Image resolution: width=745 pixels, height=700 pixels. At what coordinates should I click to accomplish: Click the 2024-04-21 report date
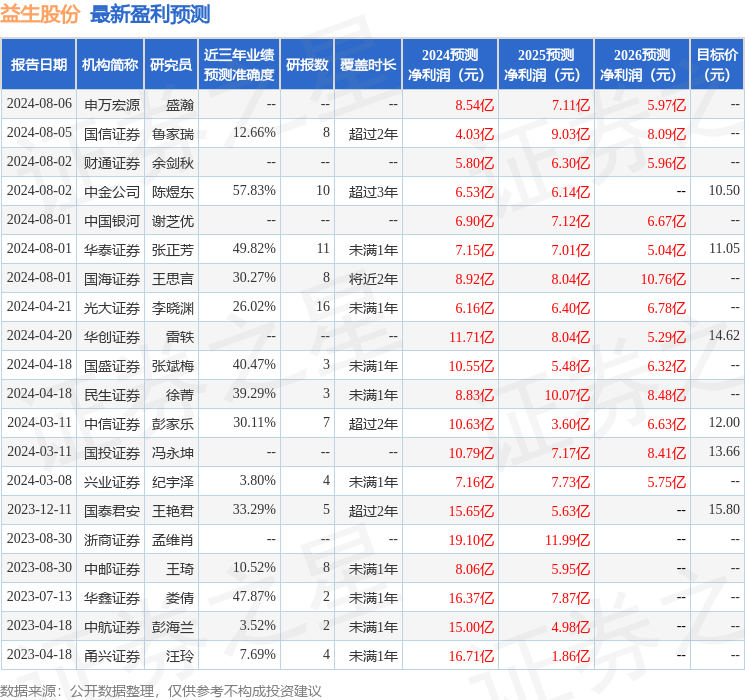pos(39,307)
